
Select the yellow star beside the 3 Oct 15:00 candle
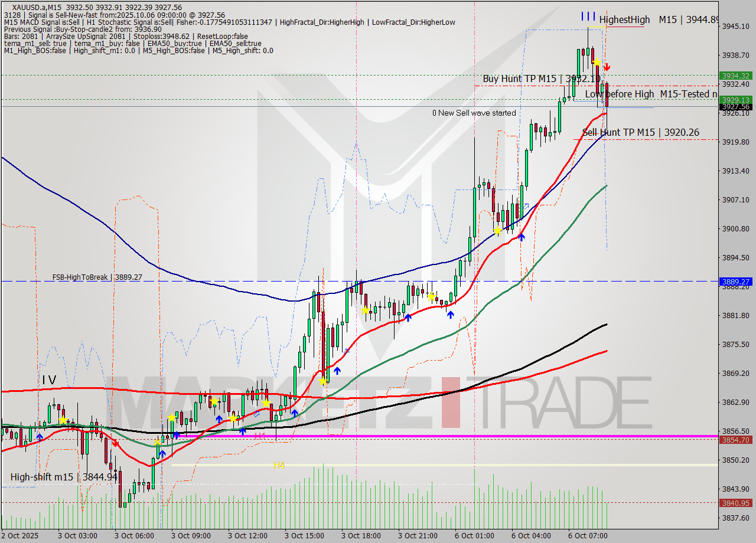coord(322,382)
